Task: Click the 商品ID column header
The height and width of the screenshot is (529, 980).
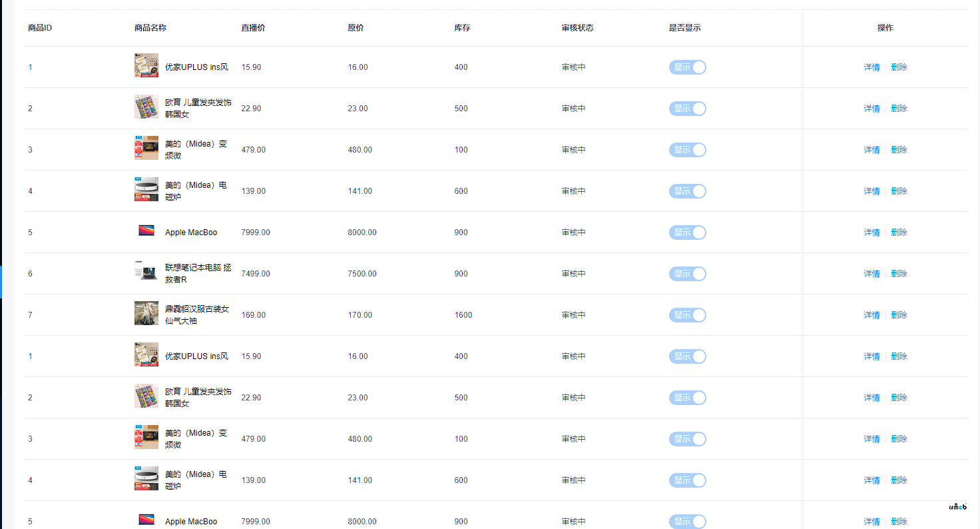Action: 40,28
